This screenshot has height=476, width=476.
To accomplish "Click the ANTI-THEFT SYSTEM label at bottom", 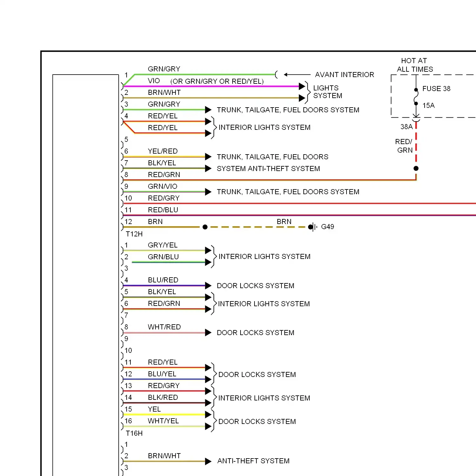I will pyautogui.click(x=253, y=461).
